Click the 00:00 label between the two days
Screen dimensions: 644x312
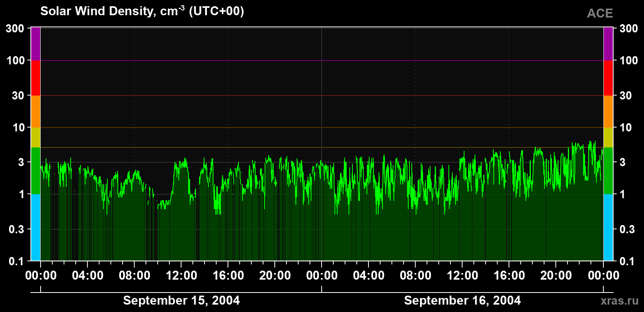(322, 276)
